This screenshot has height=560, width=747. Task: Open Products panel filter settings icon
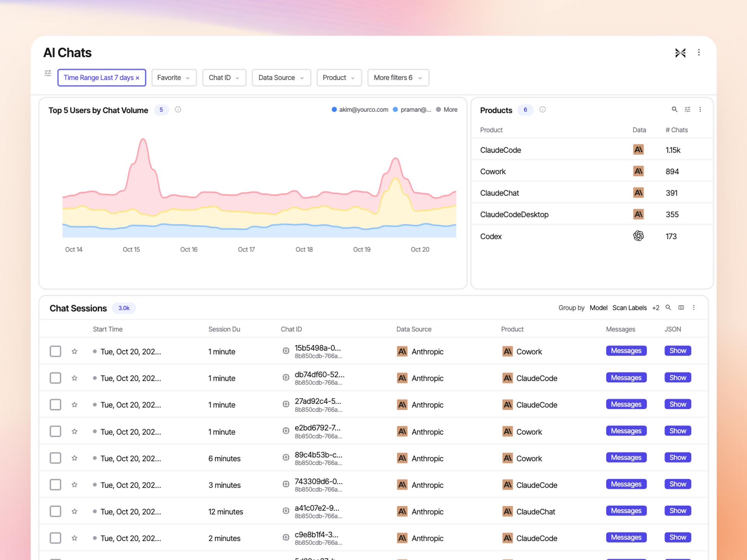(x=687, y=110)
